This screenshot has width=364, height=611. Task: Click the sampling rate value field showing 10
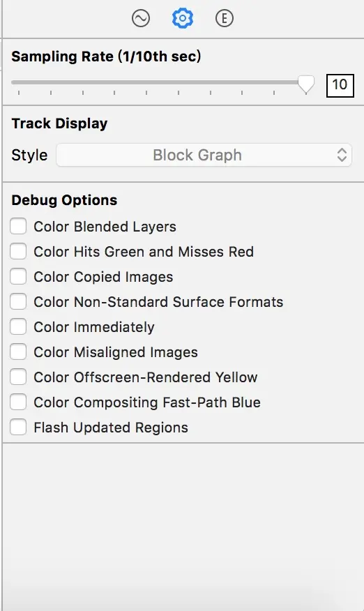click(x=340, y=85)
